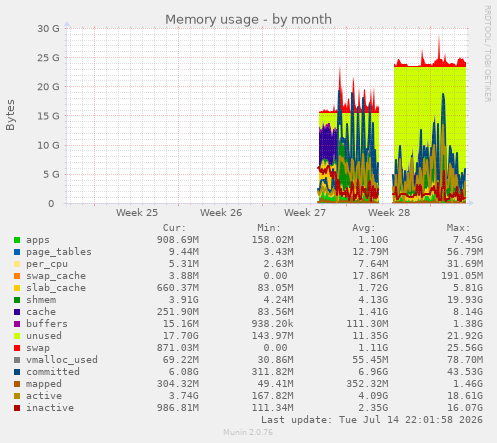
Task: Click the swap red legend swatch
Action: pyautogui.click(x=17, y=348)
